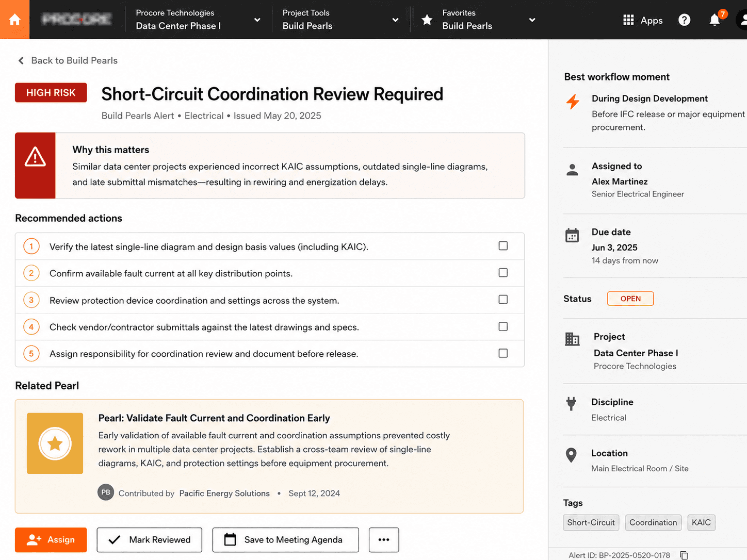Expand the Data Center Phase I project dropdown
This screenshot has height=560, width=747.
coord(257,20)
